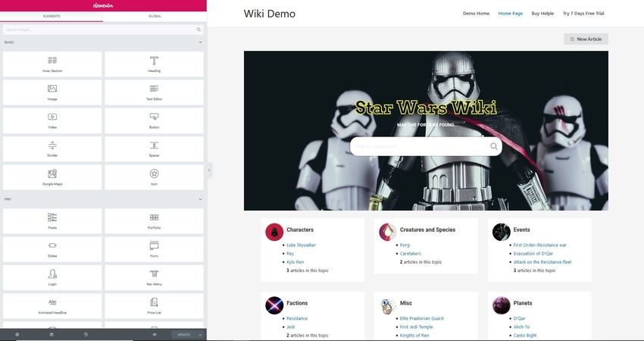644x341 pixels.
Task: Open the Navigator layers icon
Action: 52,334
